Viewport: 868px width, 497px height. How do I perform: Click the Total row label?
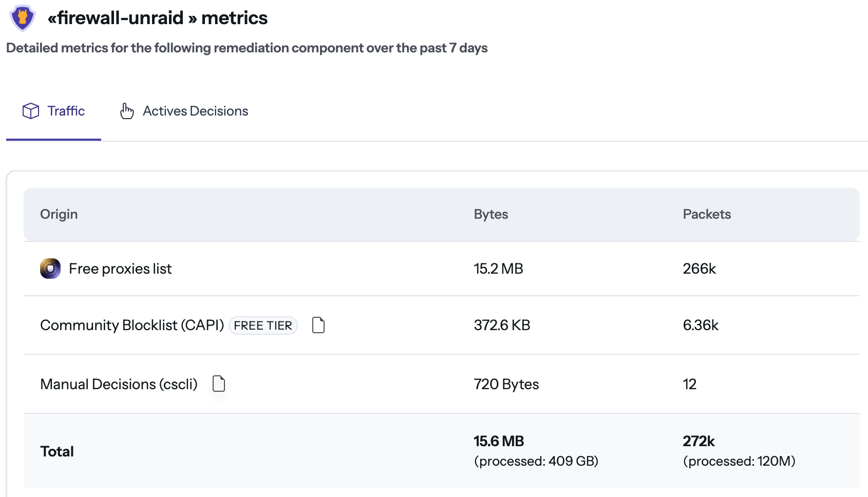(x=57, y=451)
